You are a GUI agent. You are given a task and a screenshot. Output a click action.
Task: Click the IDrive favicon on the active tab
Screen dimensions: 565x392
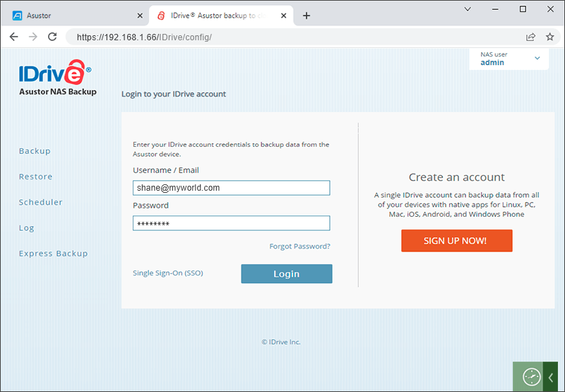click(x=162, y=16)
